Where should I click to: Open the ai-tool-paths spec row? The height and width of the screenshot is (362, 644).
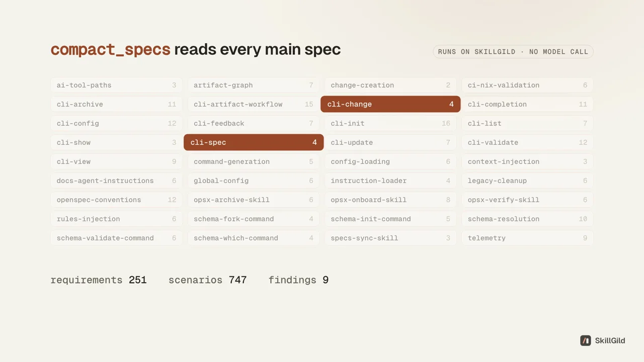point(116,85)
